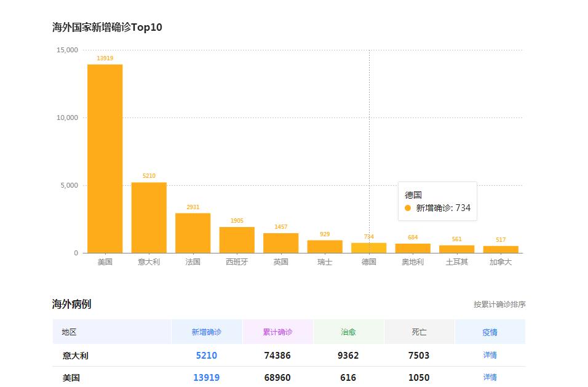Click the 英国 x-axis label

tap(281, 261)
